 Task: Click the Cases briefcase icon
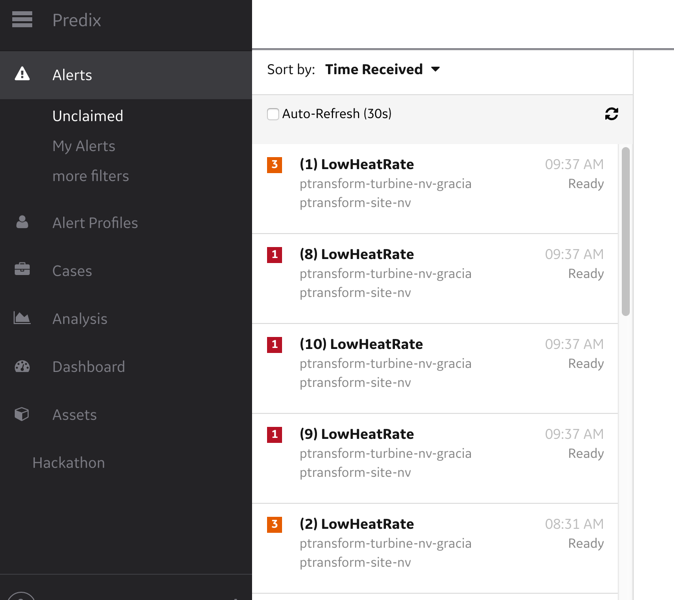(x=22, y=270)
